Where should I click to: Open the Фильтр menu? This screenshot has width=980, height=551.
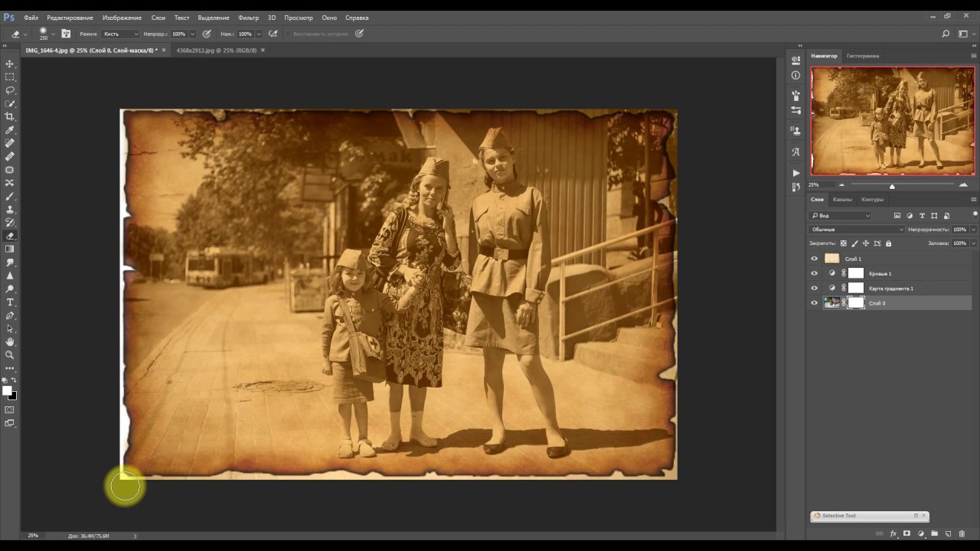click(x=248, y=18)
